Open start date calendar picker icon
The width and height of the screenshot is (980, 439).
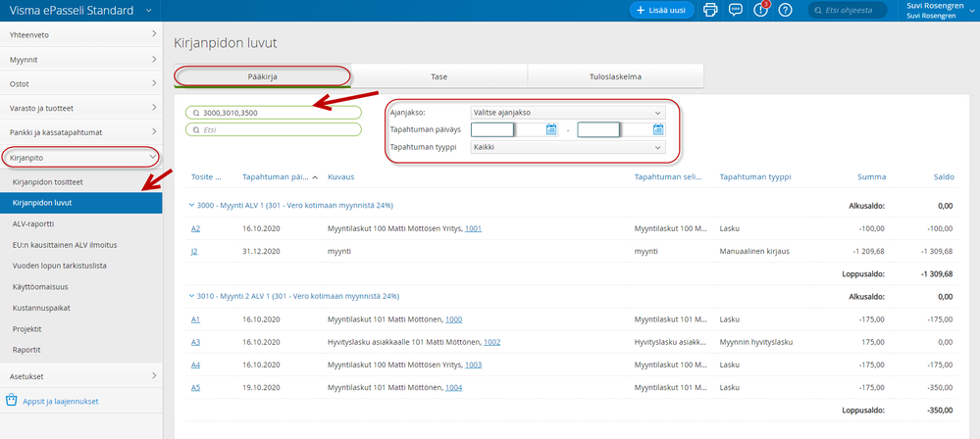[x=551, y=129]
